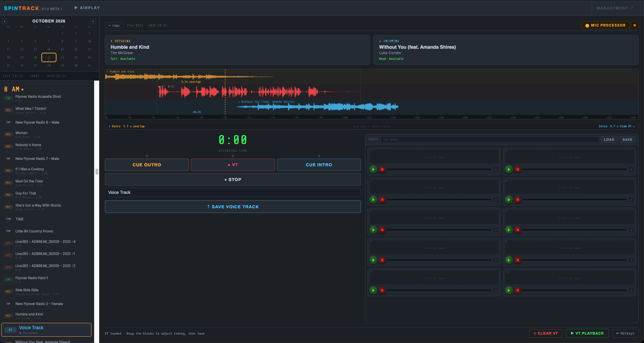The width and height of the screenshot is (644, 343).
Task: Select 'Humble and Kind' log entry
Action: (x=46, y=316)
